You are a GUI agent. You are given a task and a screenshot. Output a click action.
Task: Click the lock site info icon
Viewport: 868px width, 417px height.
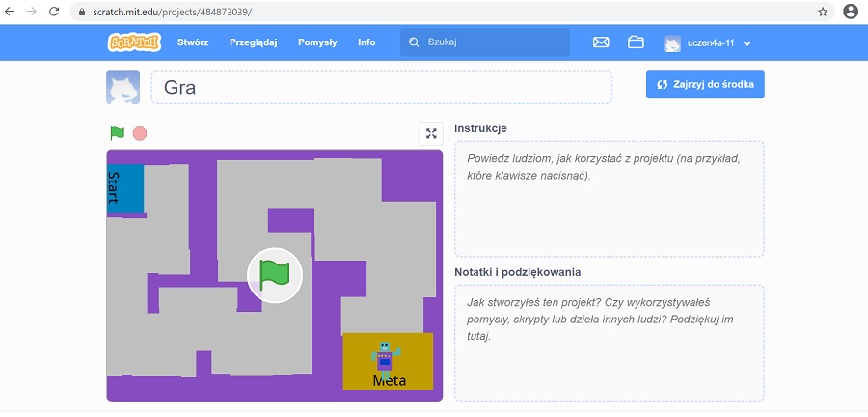[x=82, y=12]
